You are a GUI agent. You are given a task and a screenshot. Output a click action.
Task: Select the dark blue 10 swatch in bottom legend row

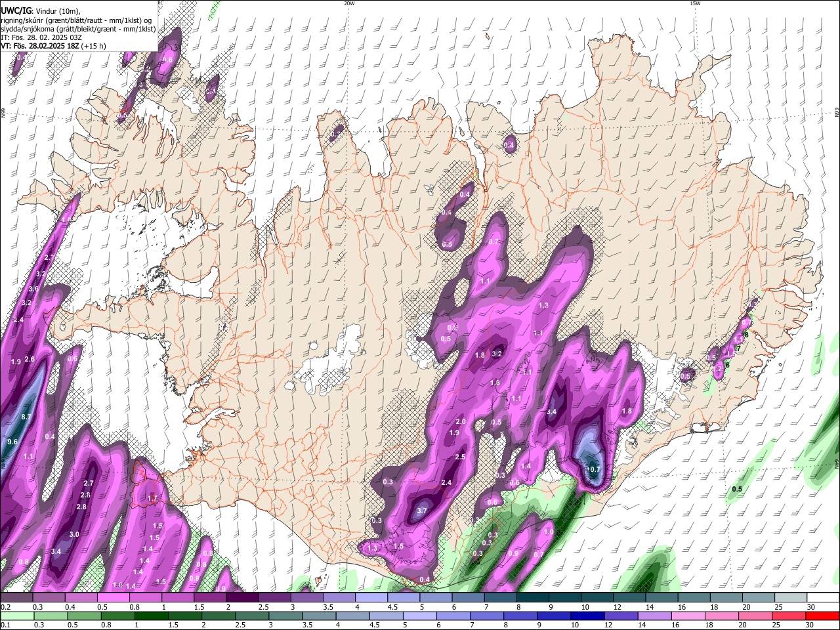[x=587, y=616]
